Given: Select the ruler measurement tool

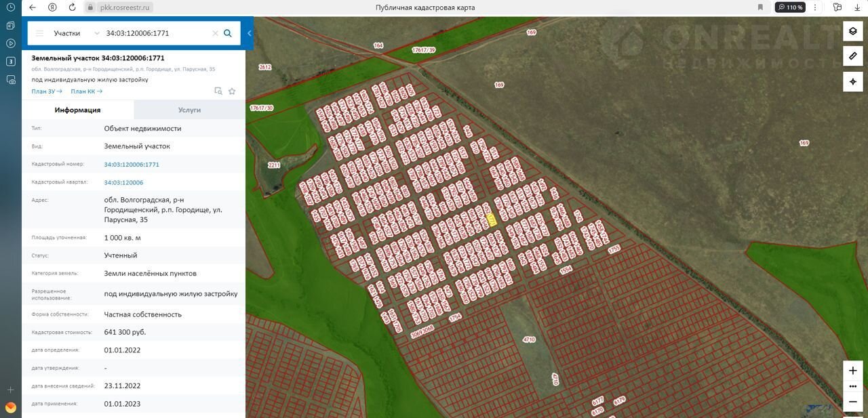Looking at the screenshot, I should pyautogui.click(x=853, y=56).
